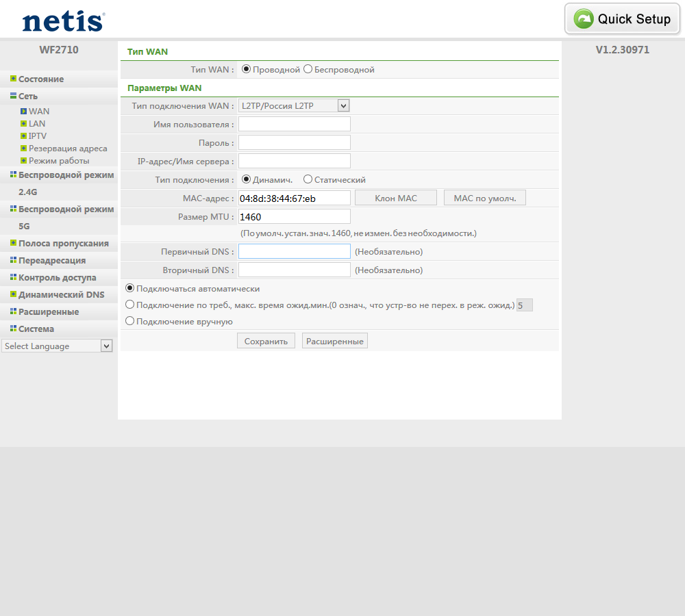The height and width of the screenshot is (616, 685).
Task: Click the WAN submenu bullet icon
Action: 23,112
